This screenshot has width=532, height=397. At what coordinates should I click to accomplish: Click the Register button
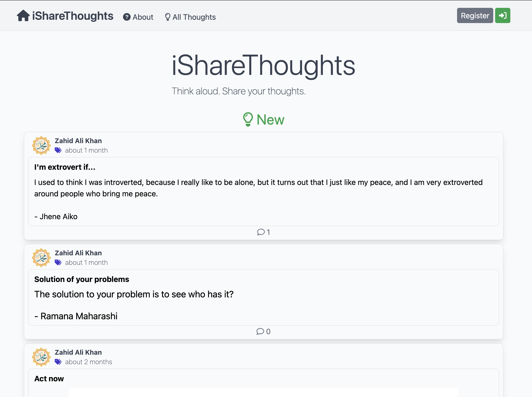point(475,16)
